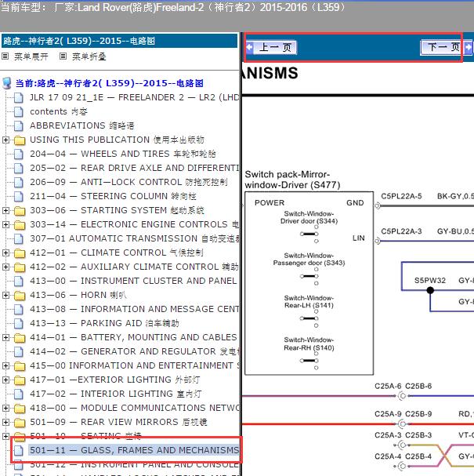Open 204-04 WHEELS AND TIRES page
The width and height of the screenshot is (474, 476).
(x=123, y=154)
